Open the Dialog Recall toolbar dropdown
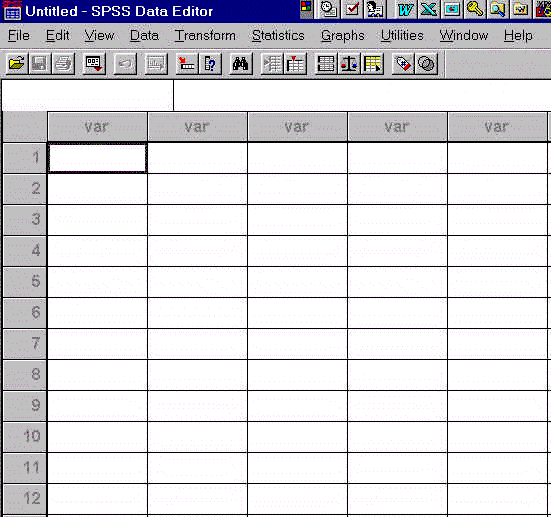Image resolution: width=551 pixels, height=517 pixels. [94, 64]
